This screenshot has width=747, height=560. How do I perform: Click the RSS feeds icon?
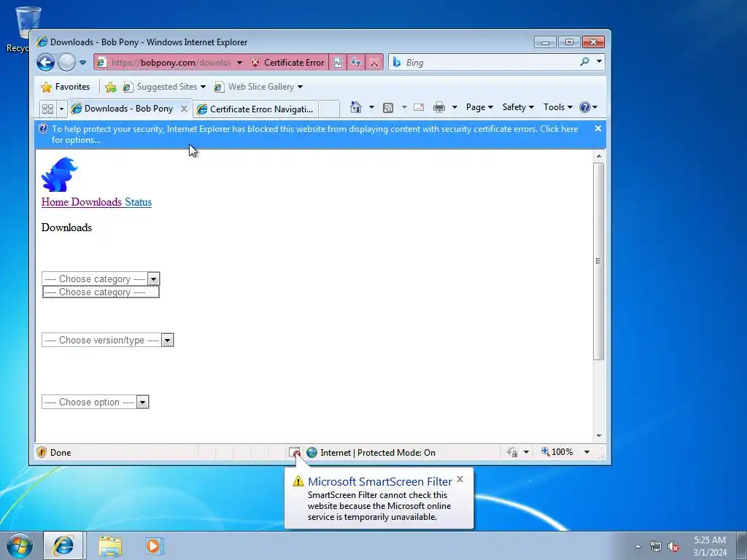pyautogui.click(x=388, y=108)
